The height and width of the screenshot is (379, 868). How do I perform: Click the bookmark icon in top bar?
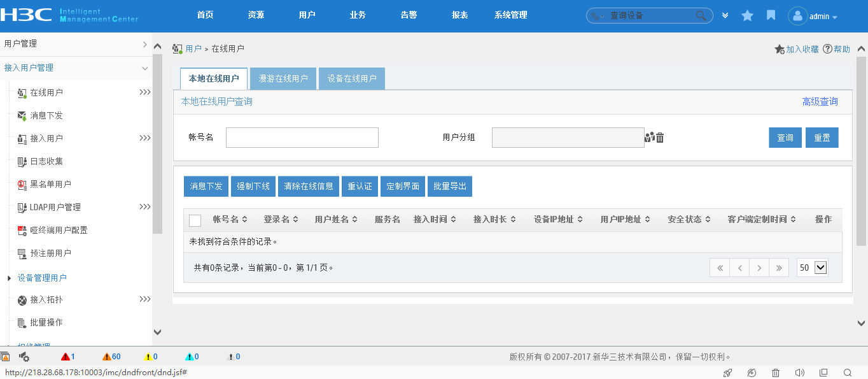coord(771,15)
